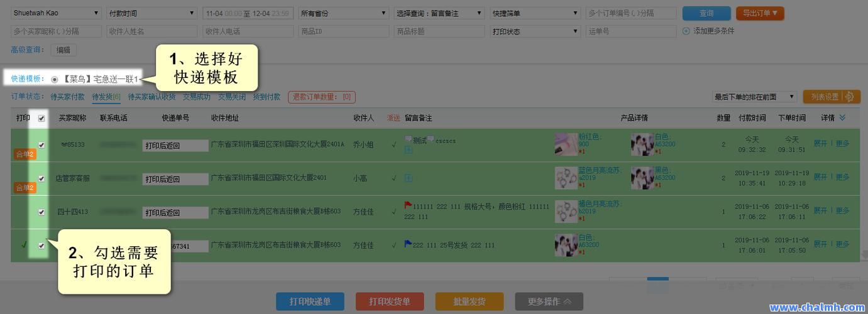868x314 pixels.
Task: Toggle the select-all checkbox in table header
Action: click(x=41, y=118)
